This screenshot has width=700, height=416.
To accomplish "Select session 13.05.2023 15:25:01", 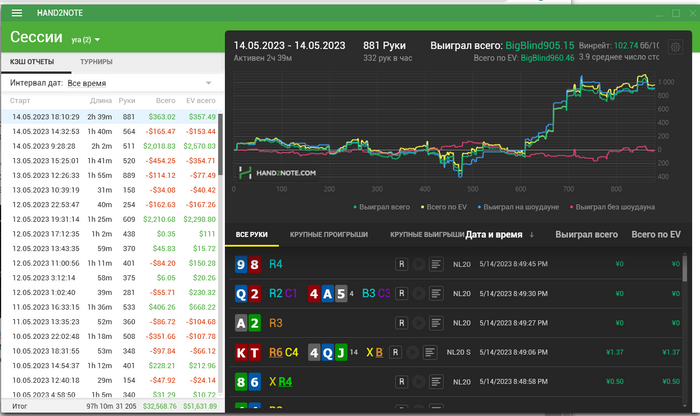I will pyautogui.click(x=110, y=161).
